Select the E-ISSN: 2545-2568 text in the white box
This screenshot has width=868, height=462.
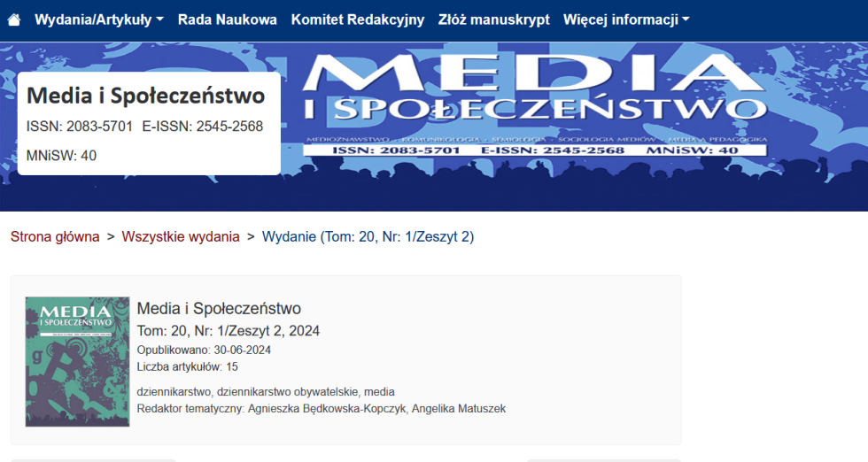[203, 127]
